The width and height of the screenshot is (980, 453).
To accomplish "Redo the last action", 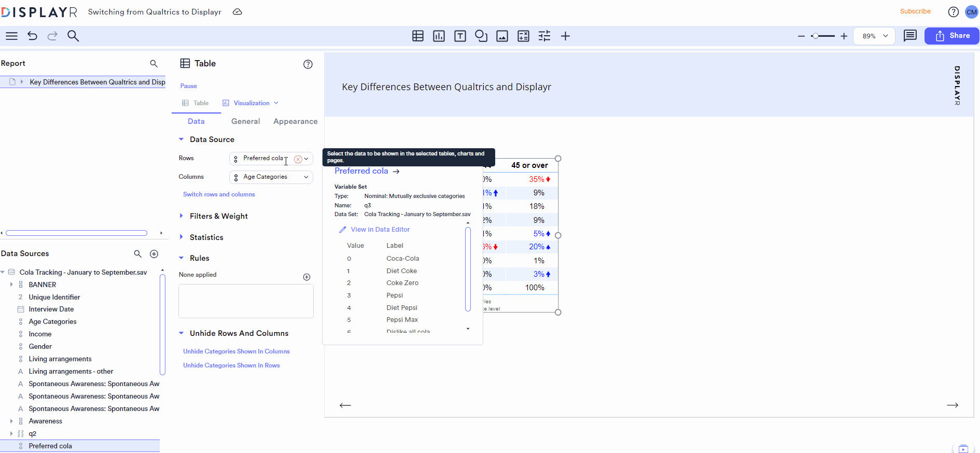I will point(52,36).
